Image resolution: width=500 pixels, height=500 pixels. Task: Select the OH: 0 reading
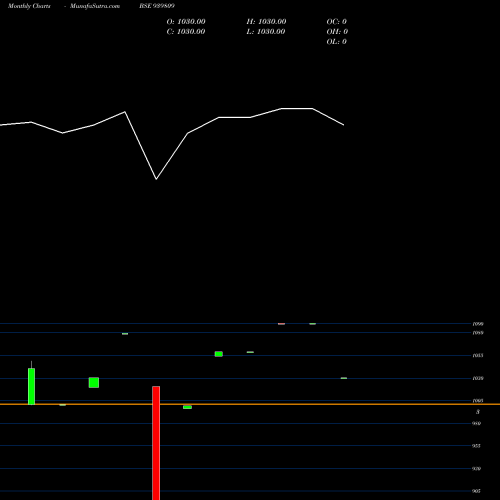click(337, 32)
